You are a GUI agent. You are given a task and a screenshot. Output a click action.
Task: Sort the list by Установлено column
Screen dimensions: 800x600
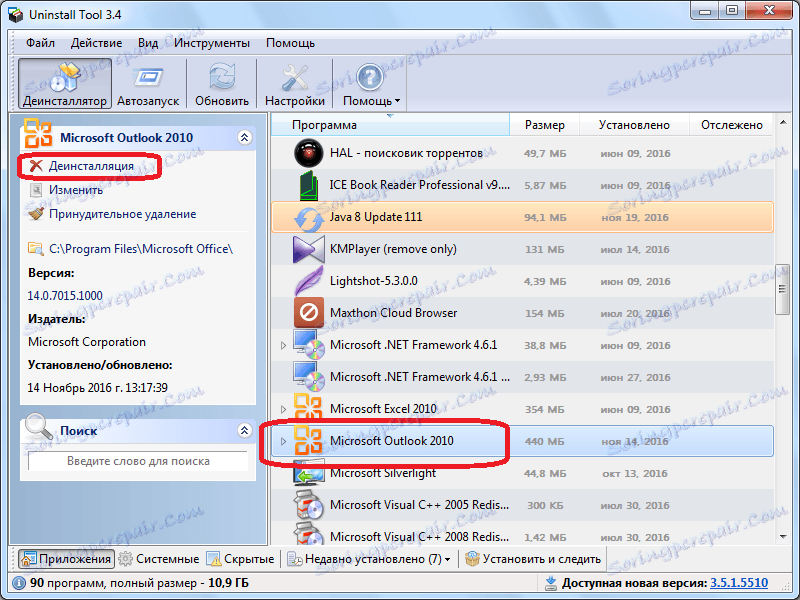[634, 125]
